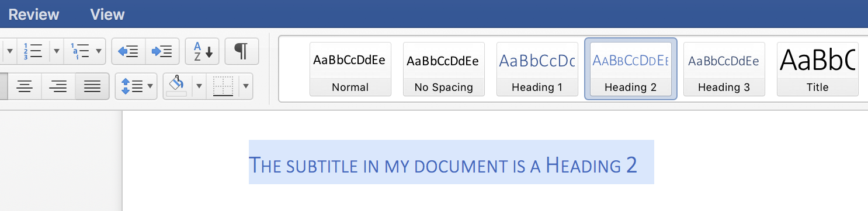The image size is (868, 211).
Task: Click the borders icon
Action: coord(223,87)
